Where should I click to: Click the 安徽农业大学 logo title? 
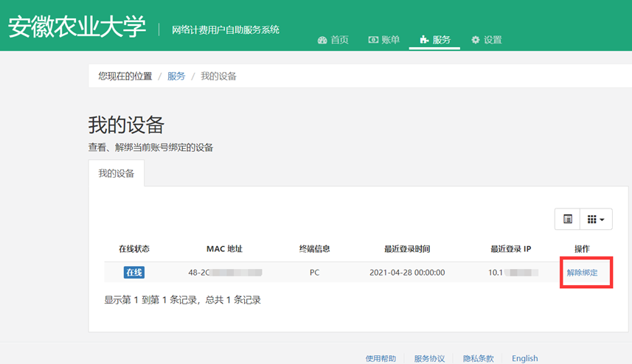[77, 26]
